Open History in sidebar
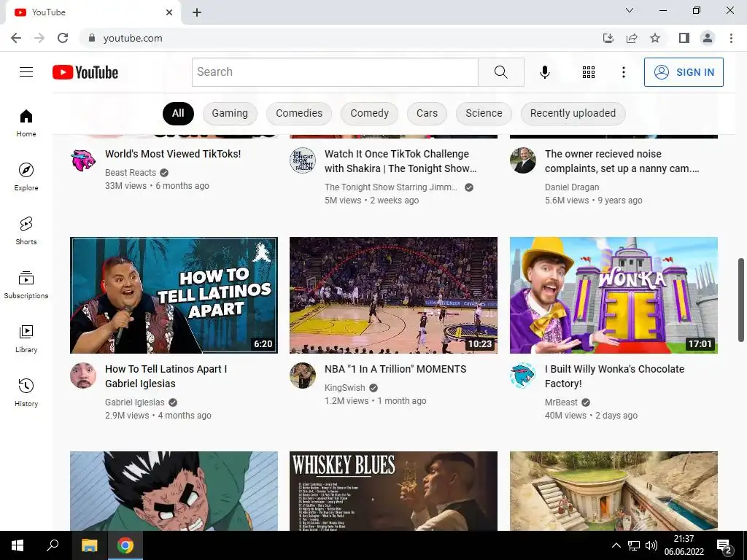This screenshot has width=747, height=560. [26, 392]
